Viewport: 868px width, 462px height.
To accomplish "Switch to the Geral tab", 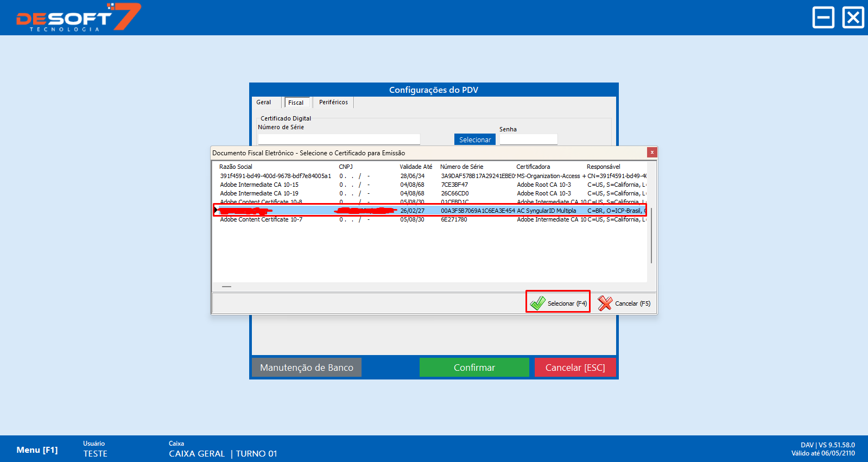I will click(x=264, y=102).
